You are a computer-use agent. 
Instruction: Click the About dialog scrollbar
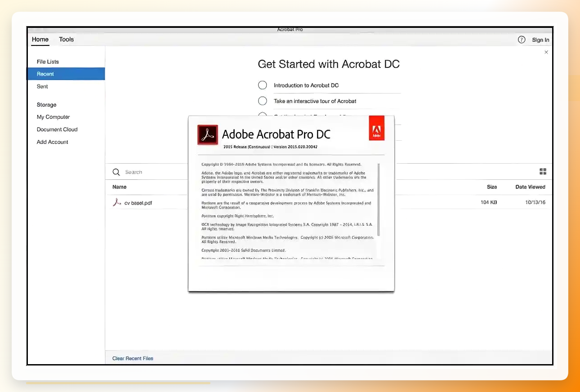[379, 200]
